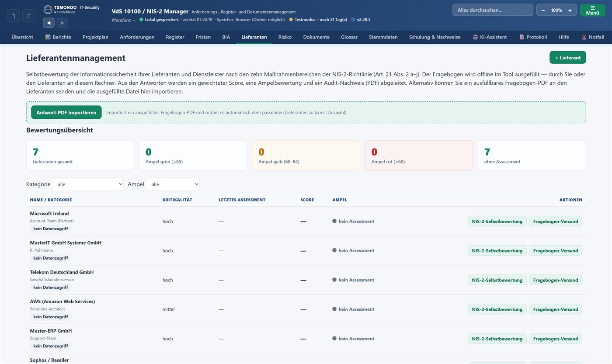
Task: Open the Ampel dropdown filter
Action: point(173,184)
